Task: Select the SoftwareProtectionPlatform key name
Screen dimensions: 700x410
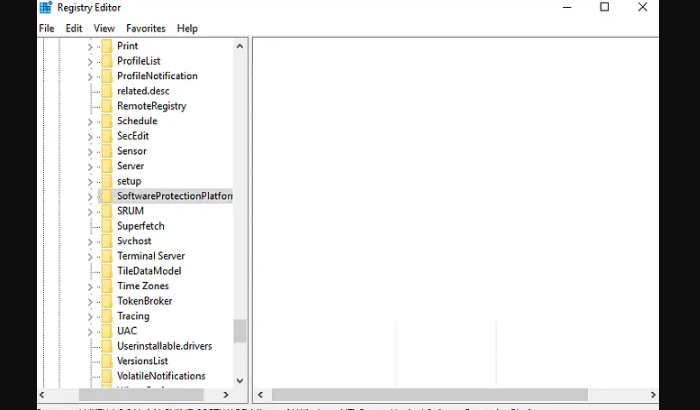Action: pyautogui.click(x=175, y=196)
